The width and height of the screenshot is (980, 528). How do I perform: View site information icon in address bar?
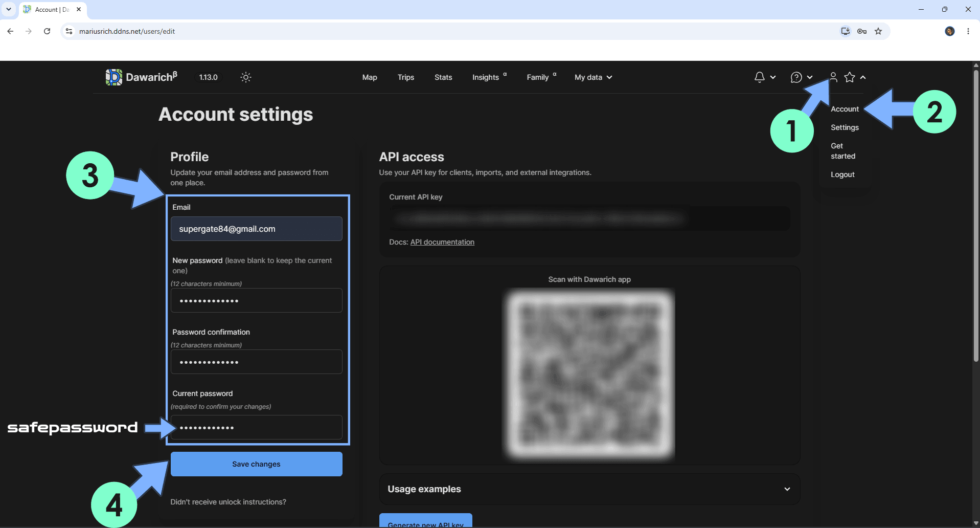[x=69, y=31]
